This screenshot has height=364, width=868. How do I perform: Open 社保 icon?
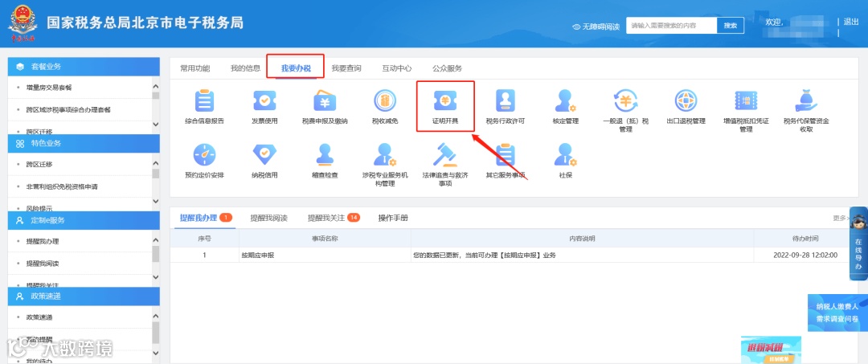tap(565, 155)
